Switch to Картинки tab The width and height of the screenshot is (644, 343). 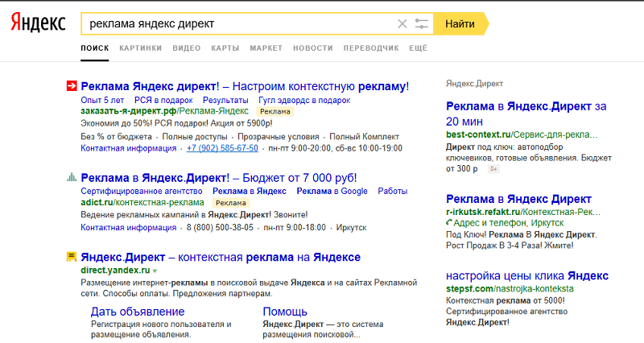click(x=140, y=48)
